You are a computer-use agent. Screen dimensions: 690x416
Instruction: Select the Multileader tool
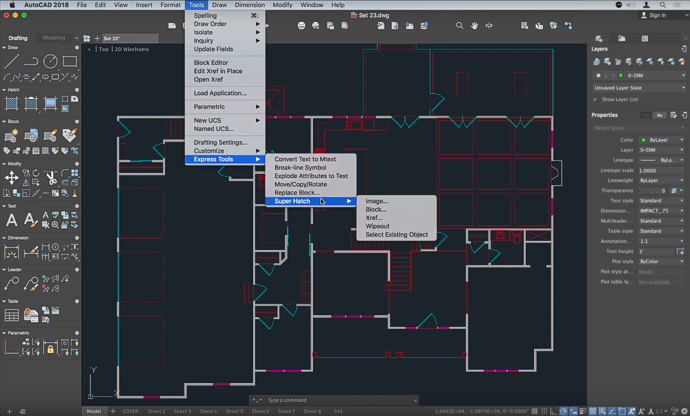click(x=11, y=283)
